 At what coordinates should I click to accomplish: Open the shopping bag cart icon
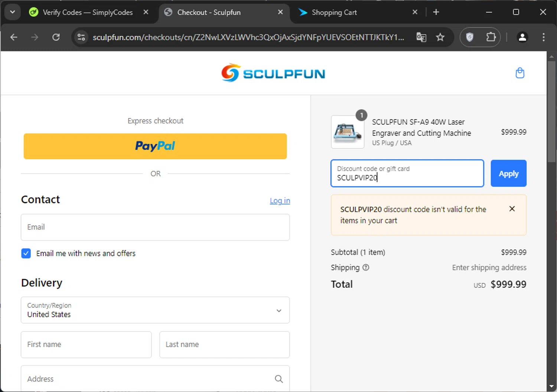point(520,73)
